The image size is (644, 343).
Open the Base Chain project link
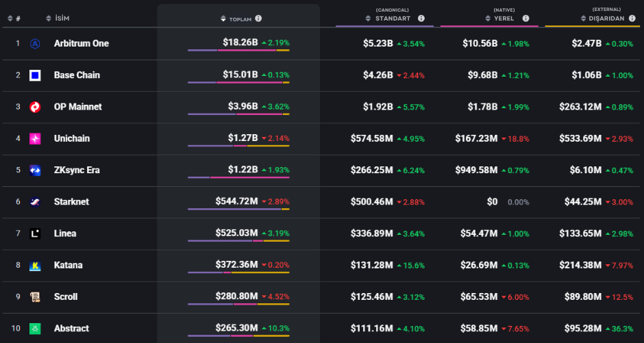(77, 75)
